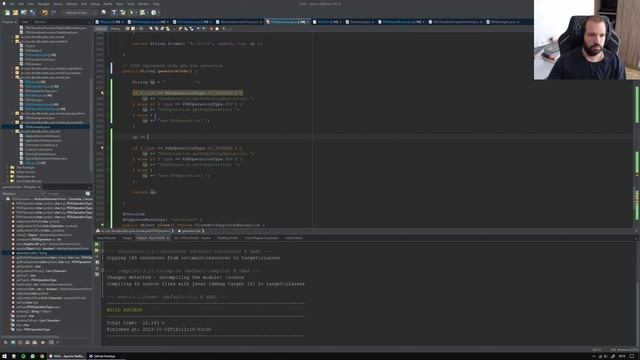
Task: Toggle Show Inherited Members in Navigator filters
Action: pos(5,342)
